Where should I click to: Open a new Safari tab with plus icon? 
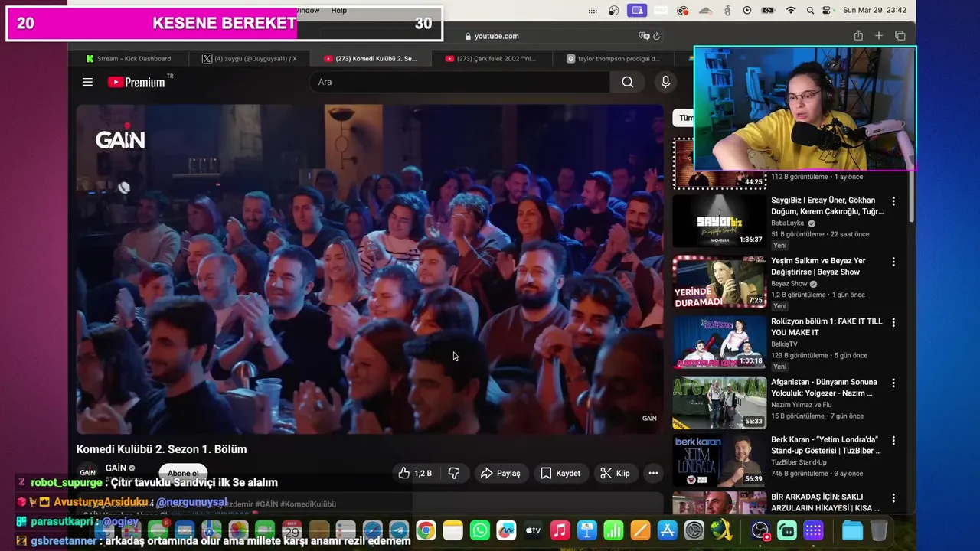[879, 36]
